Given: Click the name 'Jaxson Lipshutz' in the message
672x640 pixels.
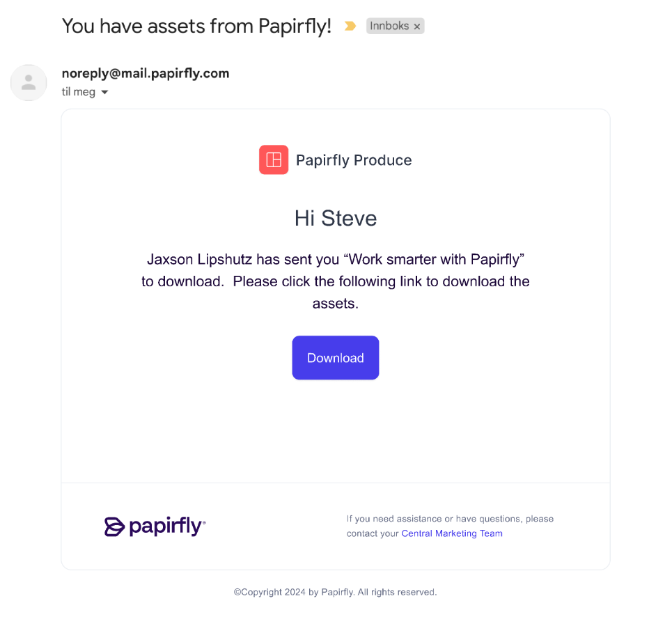Looking at the screenshot, I should (199, 259).
